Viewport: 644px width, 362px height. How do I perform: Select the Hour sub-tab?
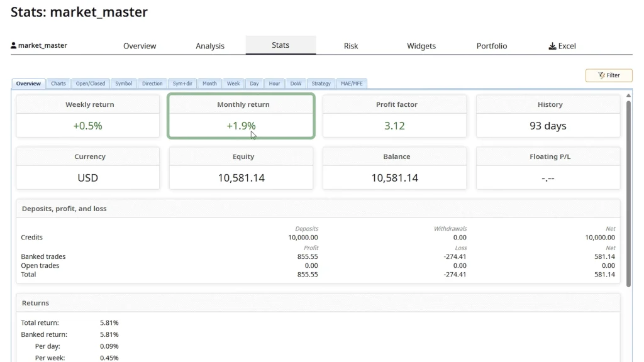pyautogui.click(x=274, y=84)
